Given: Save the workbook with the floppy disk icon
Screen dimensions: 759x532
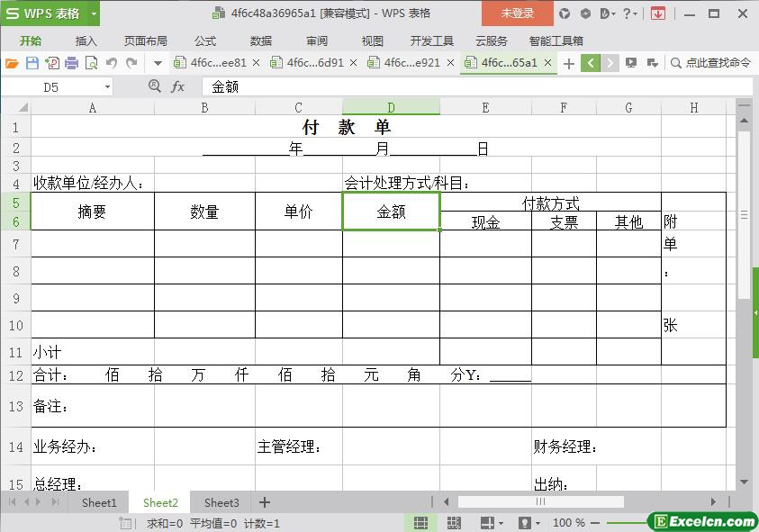Looking at the screenshot, I should tap(32, 63).
